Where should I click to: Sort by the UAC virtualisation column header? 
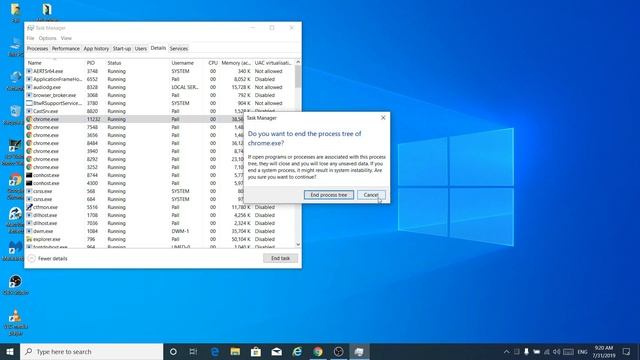click(x=273, y=63)
